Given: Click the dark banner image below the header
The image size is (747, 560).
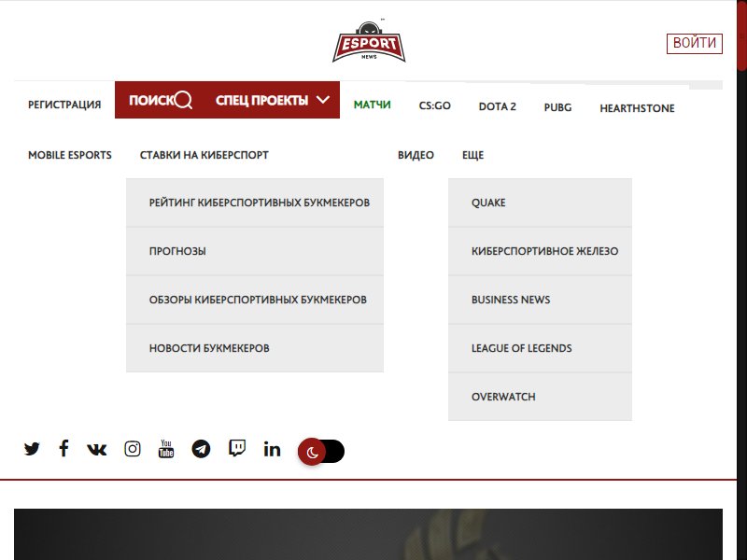Looking at the screenshot, I should 368,534.
